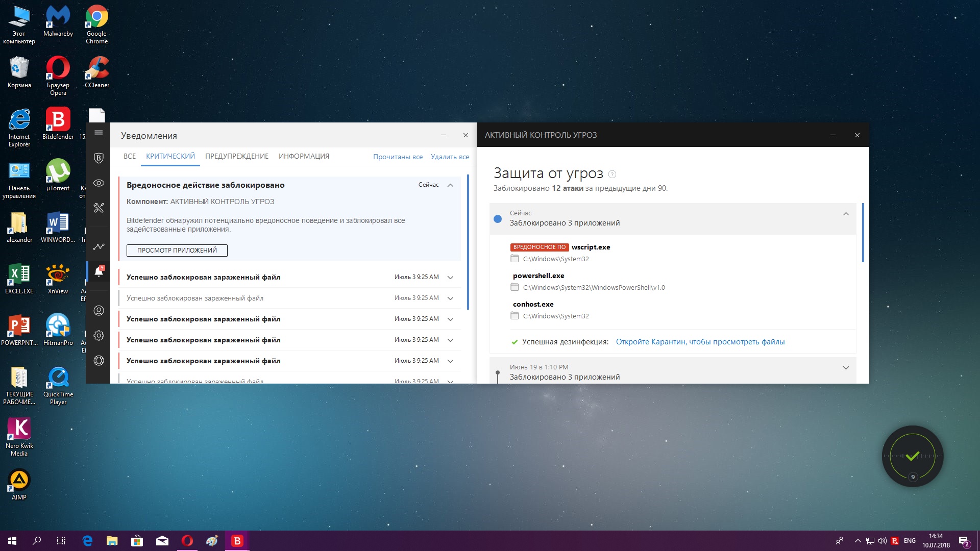The height and width of the screenshot is (551, 980).
Task: Expand first Успешно заблокирован зараженный файл notification
Action: [450, 278]
